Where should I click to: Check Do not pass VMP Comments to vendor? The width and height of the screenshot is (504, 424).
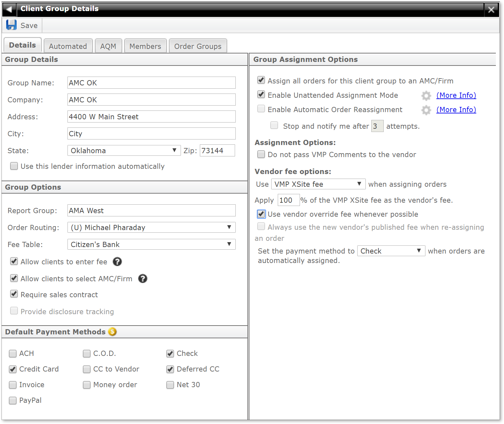(x=261, y=154)
